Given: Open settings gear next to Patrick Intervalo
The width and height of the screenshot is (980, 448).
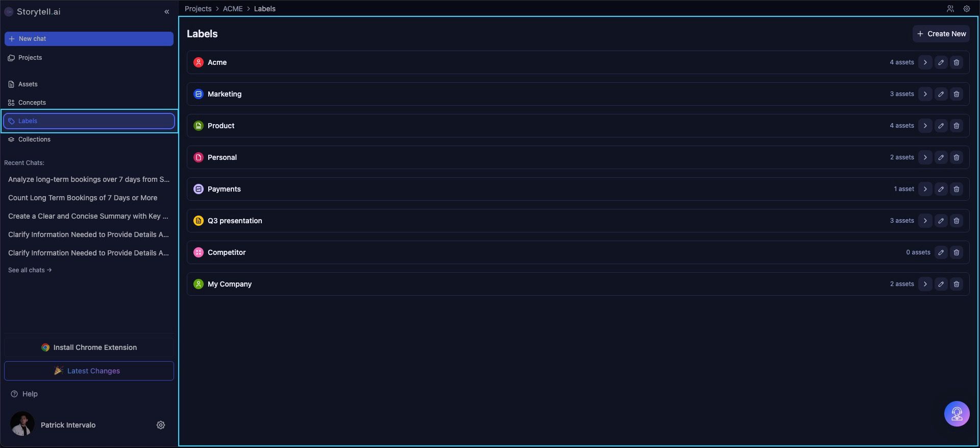Looking at the screenshot, I should pyautogui.click(x=161, y=425).
